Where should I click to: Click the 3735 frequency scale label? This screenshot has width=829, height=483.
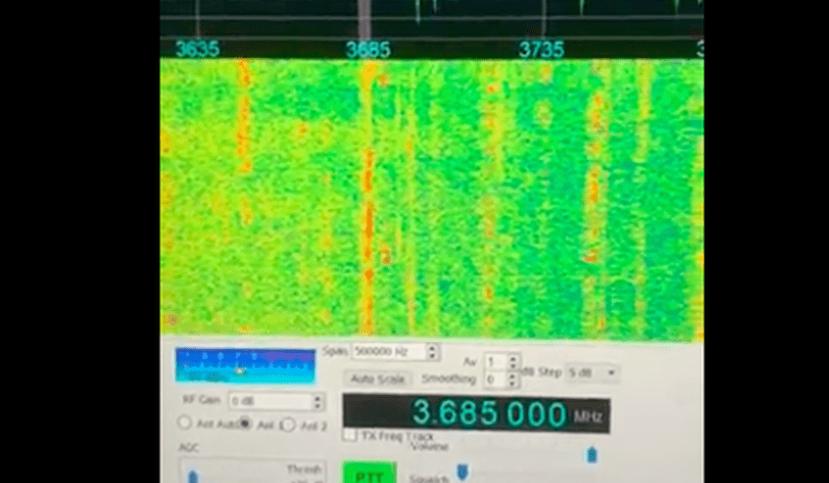[x=541, y=50]
